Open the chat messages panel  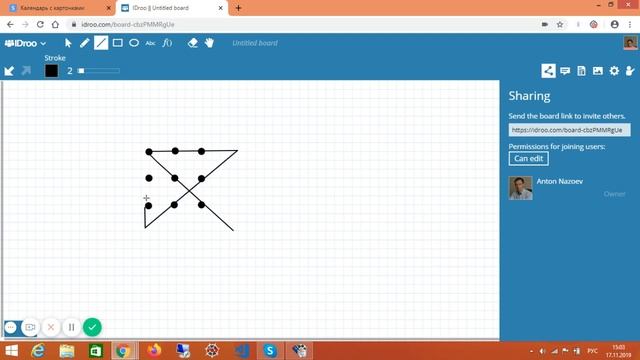click(565, 71)
